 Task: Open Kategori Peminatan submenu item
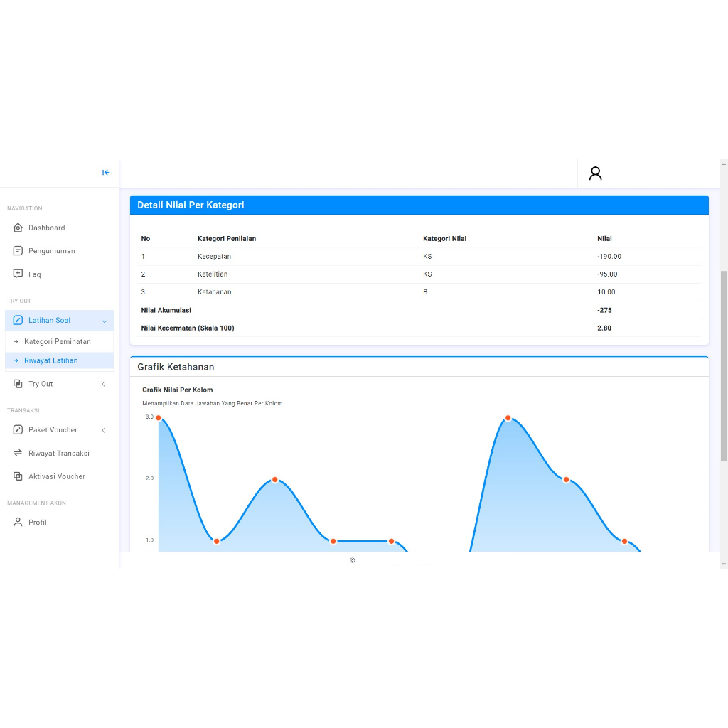[x=57, y=342]
